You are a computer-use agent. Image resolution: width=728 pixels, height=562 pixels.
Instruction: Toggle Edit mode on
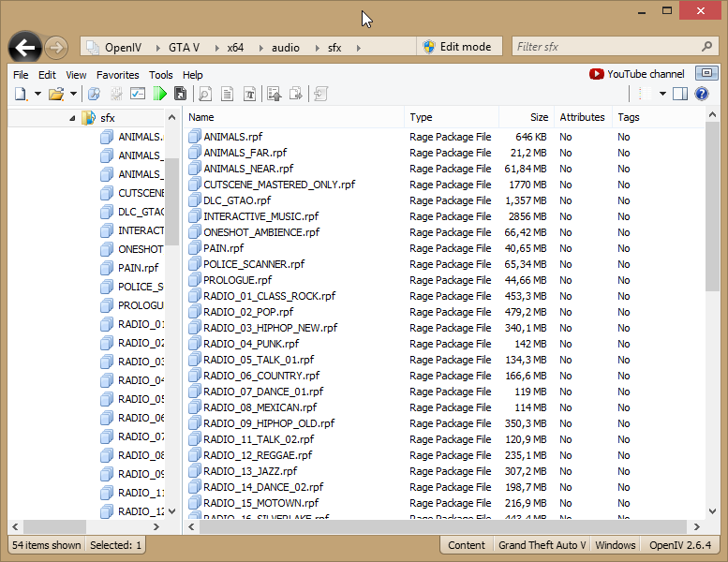(457, 47)
